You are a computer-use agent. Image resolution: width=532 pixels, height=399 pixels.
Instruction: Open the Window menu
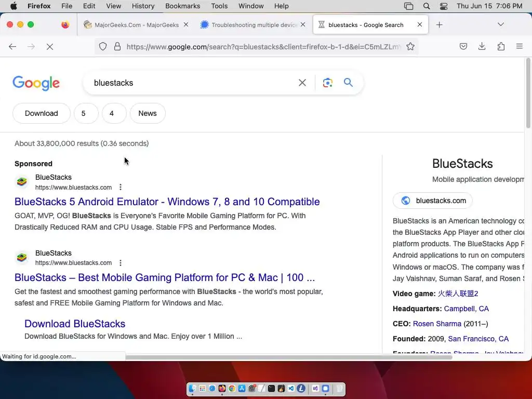(251, 6)
